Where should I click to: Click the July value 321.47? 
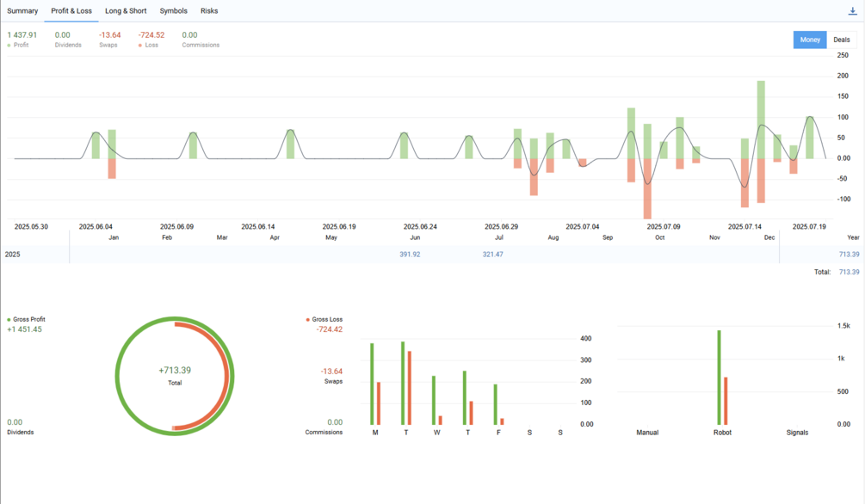tap(492, 255)
